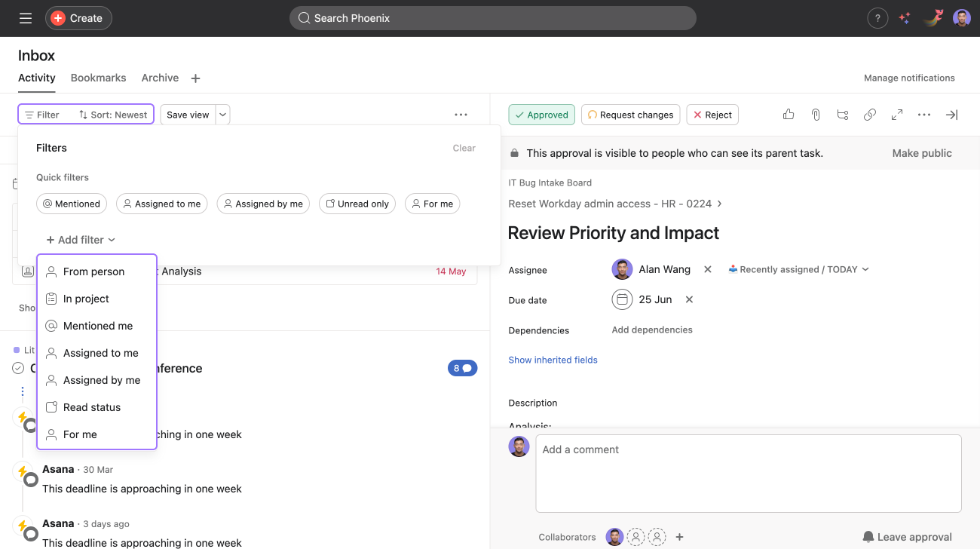
Task: Click the Request changes button
Action: click(x=630, y=115)
